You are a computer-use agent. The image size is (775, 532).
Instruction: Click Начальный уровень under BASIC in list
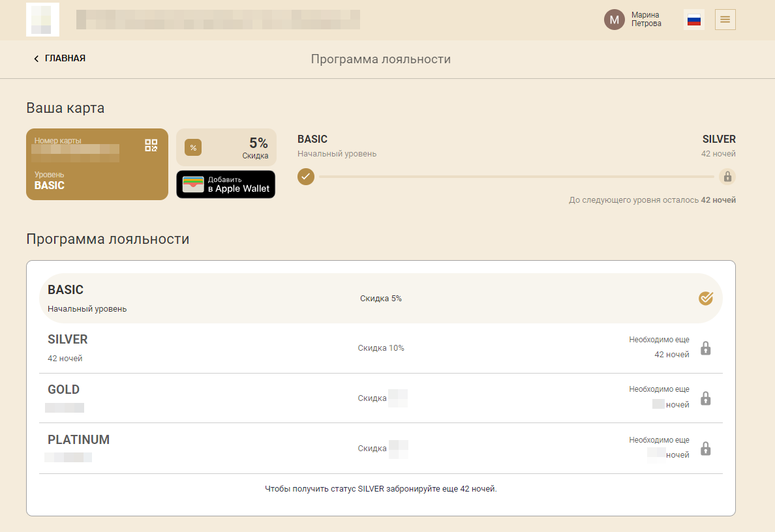(x=87, y=309)
